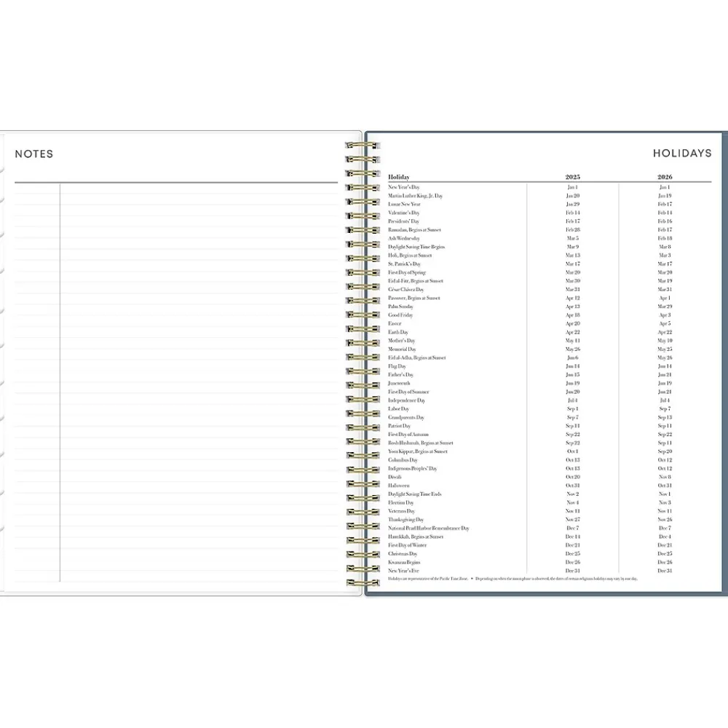Image resolution: width=728 pixels, height=728 pixels.
Task: Click the Valentine's Day holiday name
Action: click(403, 213)
